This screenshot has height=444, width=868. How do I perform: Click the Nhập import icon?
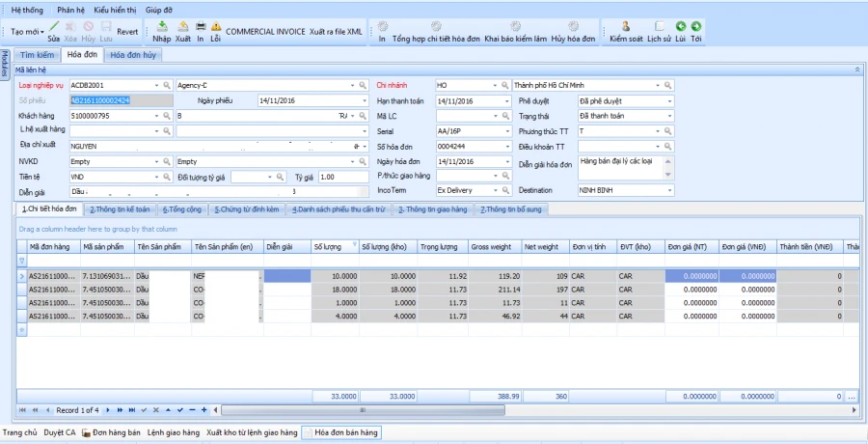tap(162, 26)
